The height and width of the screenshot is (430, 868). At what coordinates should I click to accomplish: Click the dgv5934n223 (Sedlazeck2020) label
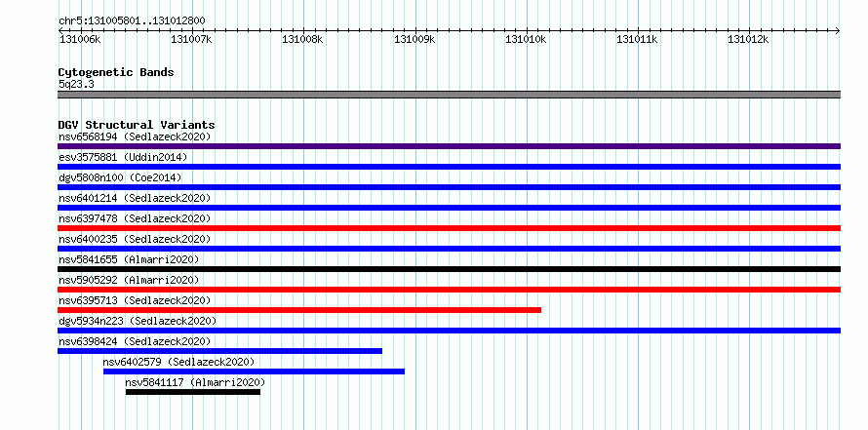(x=138, y=321)
